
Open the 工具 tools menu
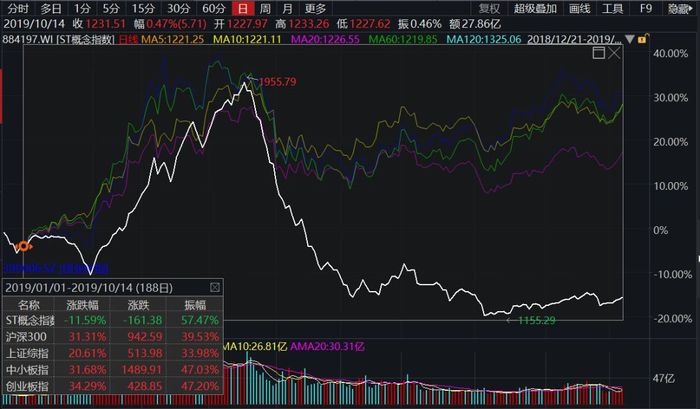coord(612,8)
